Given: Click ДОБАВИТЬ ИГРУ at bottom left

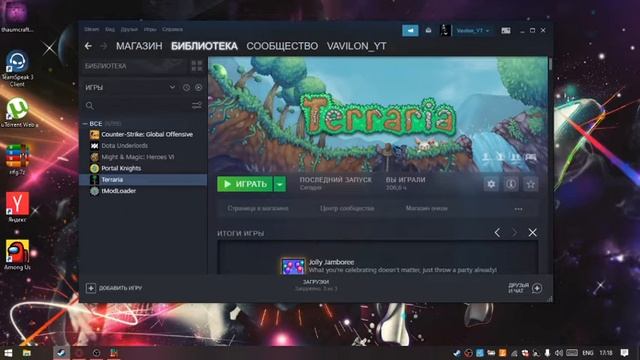Looking at the screenshot, I should (114, 288).
